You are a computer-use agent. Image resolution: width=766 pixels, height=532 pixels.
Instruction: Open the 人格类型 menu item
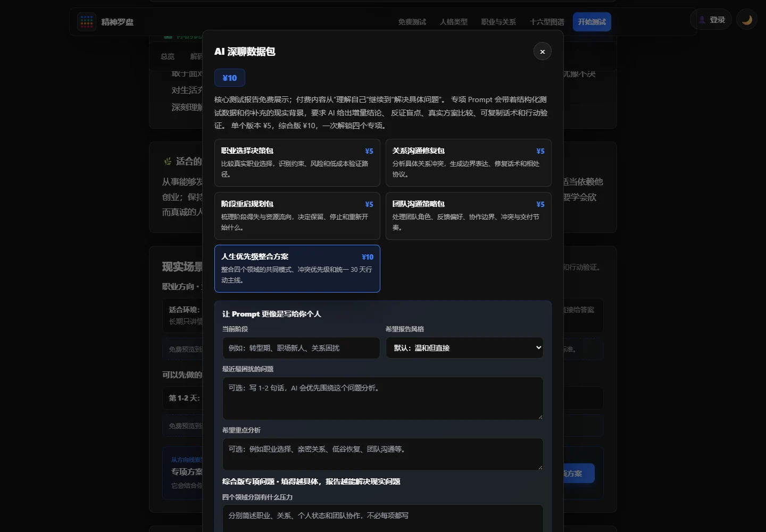pyautogui.click(x=454, y=22)
